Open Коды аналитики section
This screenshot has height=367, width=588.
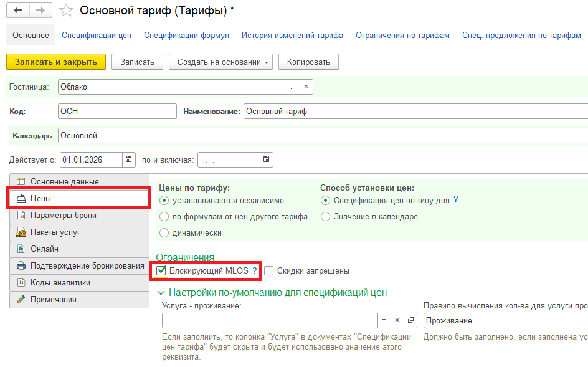(80, 282)
